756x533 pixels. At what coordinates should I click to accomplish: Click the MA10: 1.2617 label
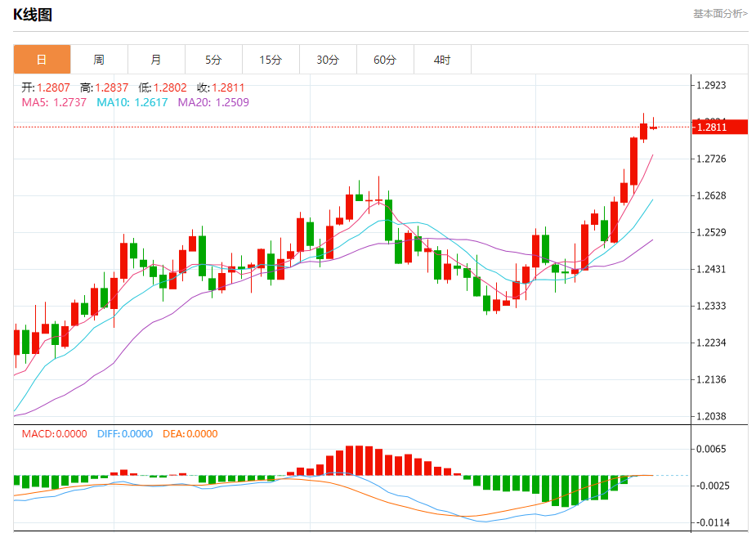132,102
